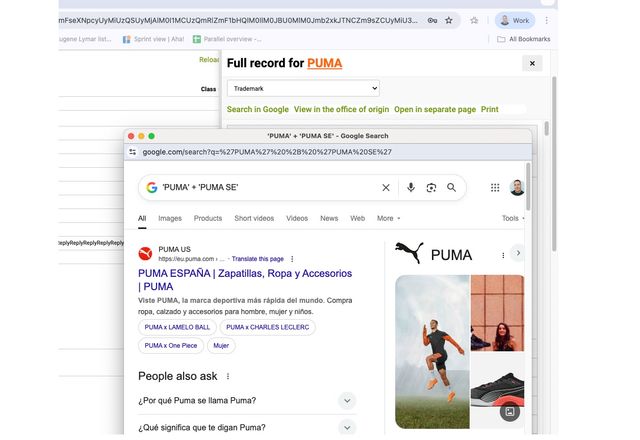This screenshot has width=640, height=440.
Task: Open Google Lens image search icon
Action: tap(431, 187)
